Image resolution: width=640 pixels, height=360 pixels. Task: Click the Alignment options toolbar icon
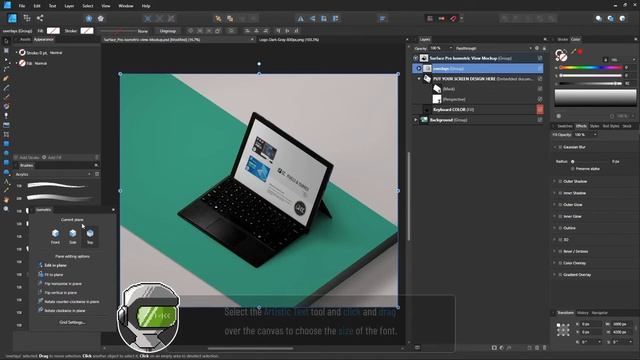coord(382,18)
